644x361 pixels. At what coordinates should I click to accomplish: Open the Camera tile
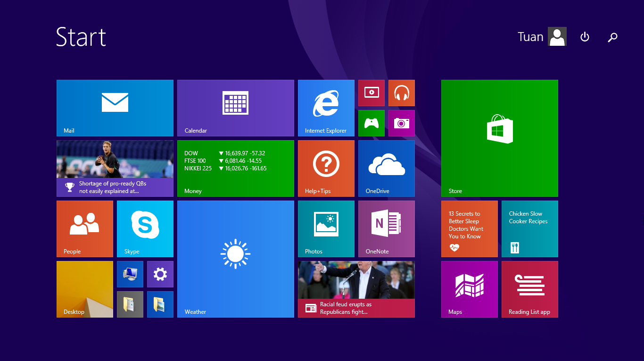point(402,123)
